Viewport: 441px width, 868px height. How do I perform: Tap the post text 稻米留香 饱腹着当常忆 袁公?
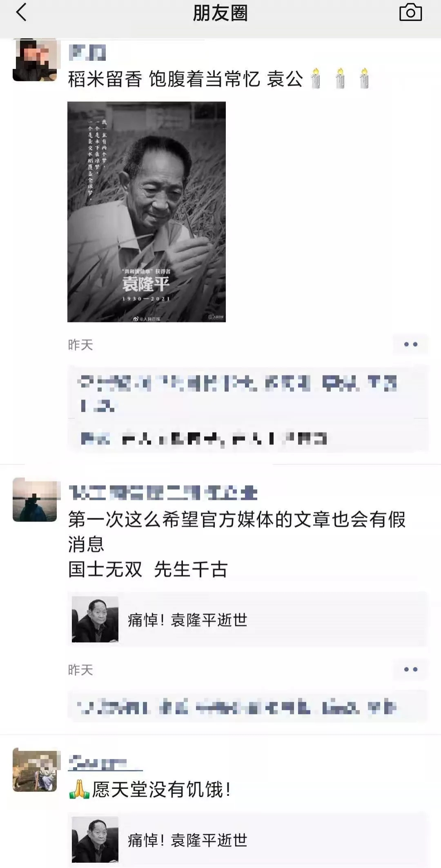(x=186, y=79)
